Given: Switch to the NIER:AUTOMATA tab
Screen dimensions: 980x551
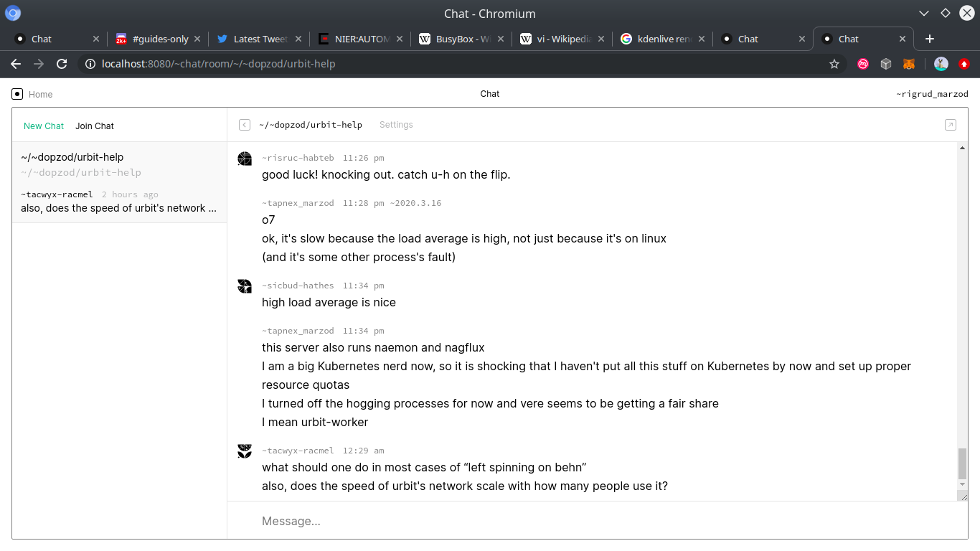Looking at the screenshot, I should (362, 39).
